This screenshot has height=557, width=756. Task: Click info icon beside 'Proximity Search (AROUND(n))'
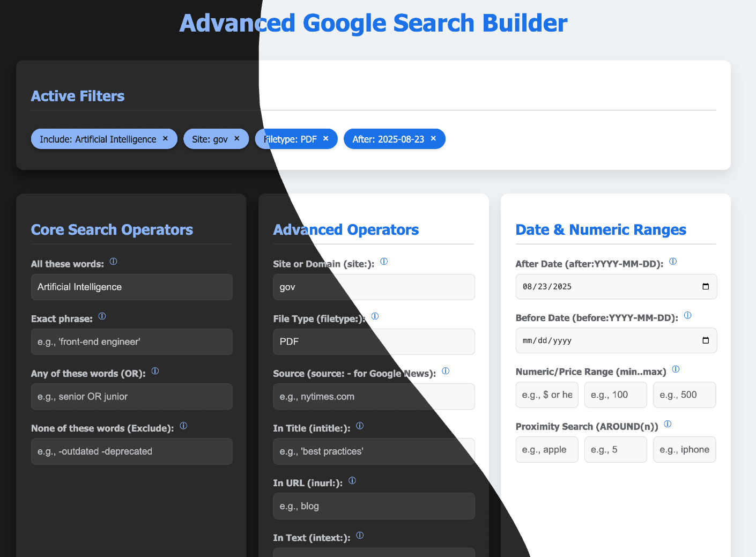(668, 424)
